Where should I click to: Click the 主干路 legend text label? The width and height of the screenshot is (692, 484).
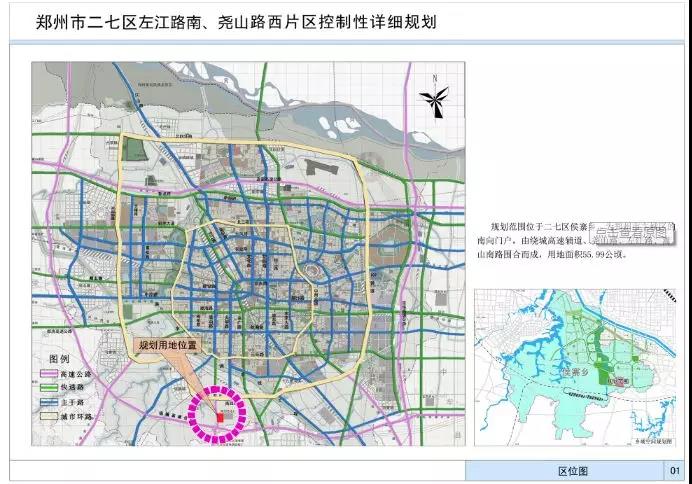click(73, 402)
